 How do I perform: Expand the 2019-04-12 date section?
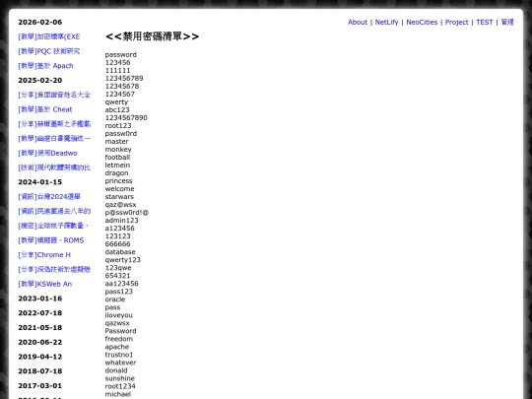point(40,357)
